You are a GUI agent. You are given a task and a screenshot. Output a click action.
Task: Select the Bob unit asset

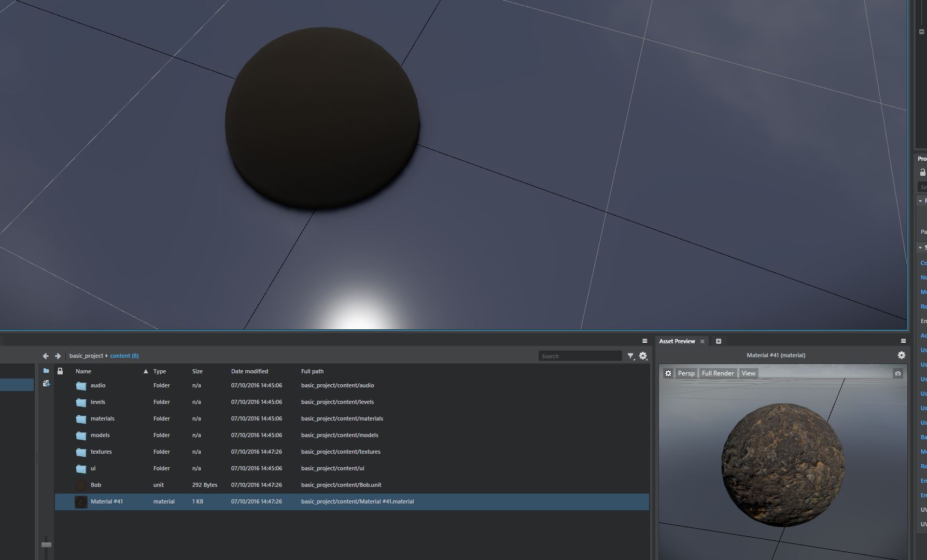pyautogui.click(x=352, y=485)
